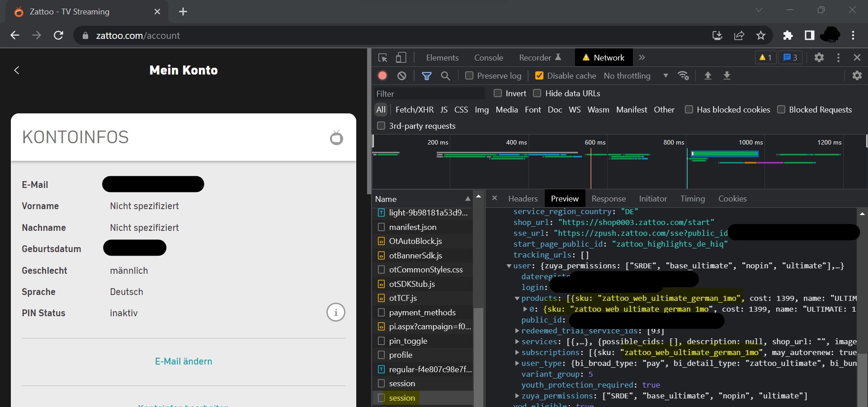Switch to the Console tab

pyautogui.click(x=489, y=57)
